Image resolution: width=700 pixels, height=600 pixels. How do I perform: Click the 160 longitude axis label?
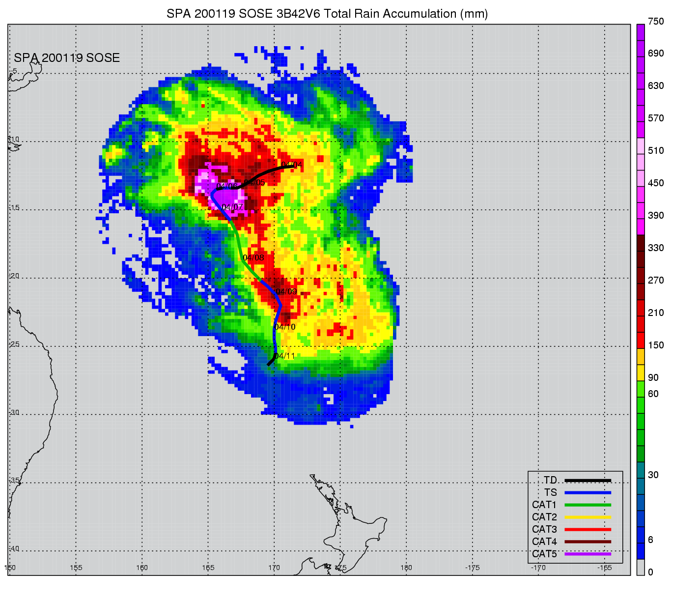pos(142,568)
